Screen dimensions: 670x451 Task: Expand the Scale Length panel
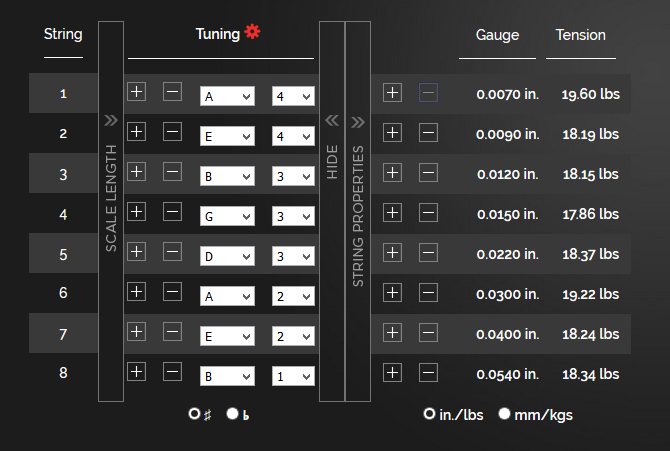111,210
